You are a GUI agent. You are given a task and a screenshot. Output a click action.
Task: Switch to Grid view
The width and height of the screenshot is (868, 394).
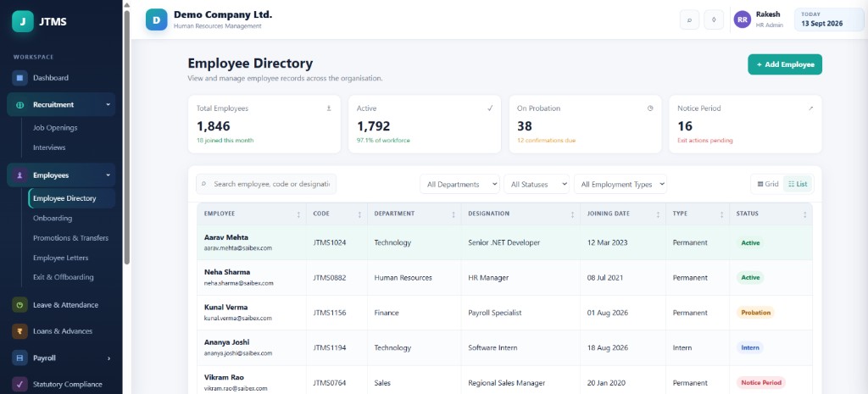point(768,184)
